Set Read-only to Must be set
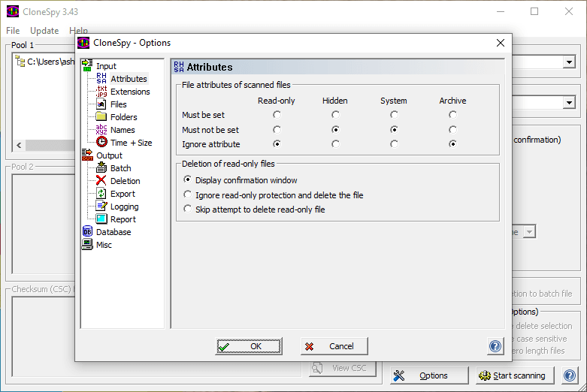This screenshot has width=587, height=392. tap(277, 114)
